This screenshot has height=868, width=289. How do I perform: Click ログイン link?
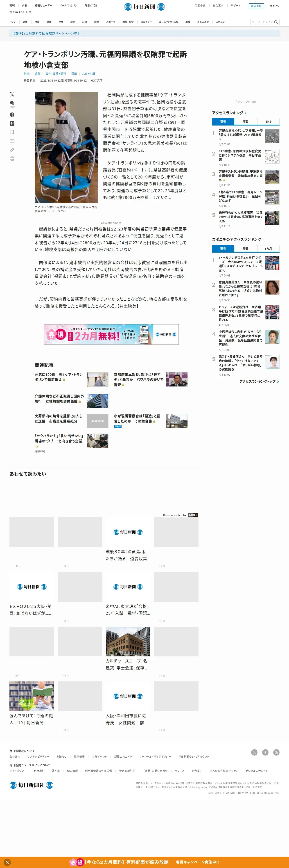[x=274, y=6]
